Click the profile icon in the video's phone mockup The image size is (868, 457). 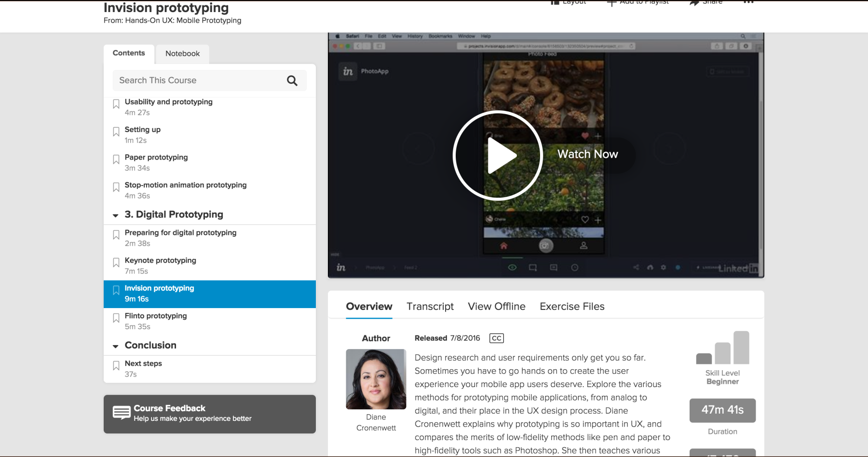583,245
